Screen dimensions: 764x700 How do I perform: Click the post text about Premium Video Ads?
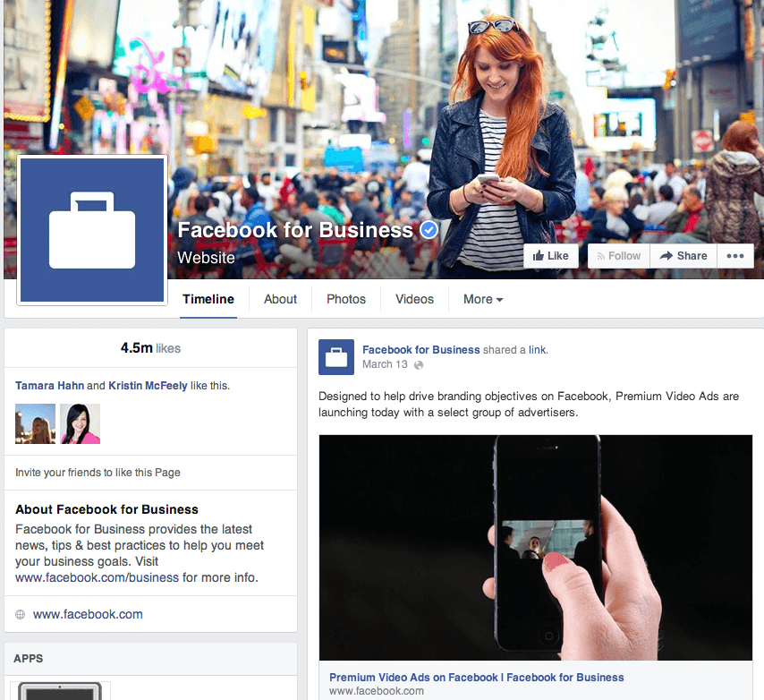pos(529,404)
